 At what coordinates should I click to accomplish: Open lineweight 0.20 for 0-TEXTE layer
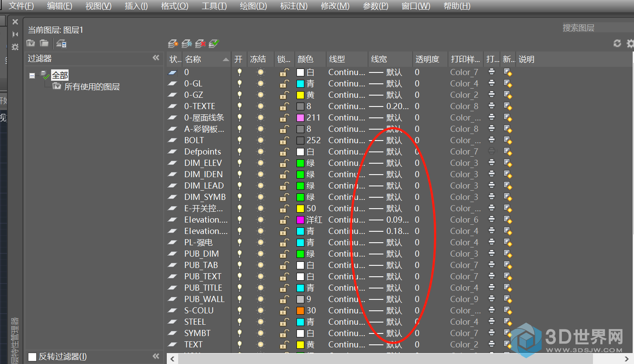(x=389, y=106)
